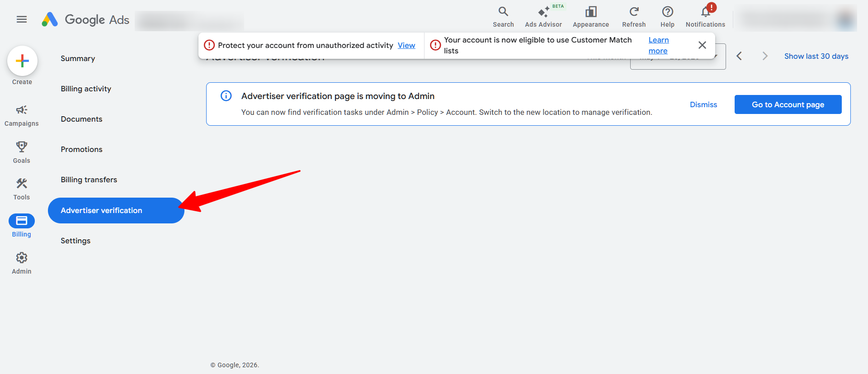Go to next date range
The image size is (868, 374).
pos(764,56)
